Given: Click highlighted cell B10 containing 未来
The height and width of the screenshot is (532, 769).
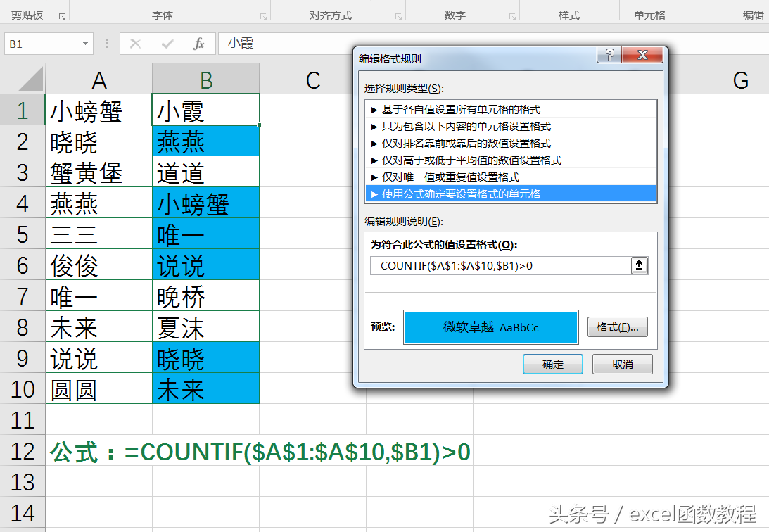Looking at the screenshot, I should click(x=206, y=389).
